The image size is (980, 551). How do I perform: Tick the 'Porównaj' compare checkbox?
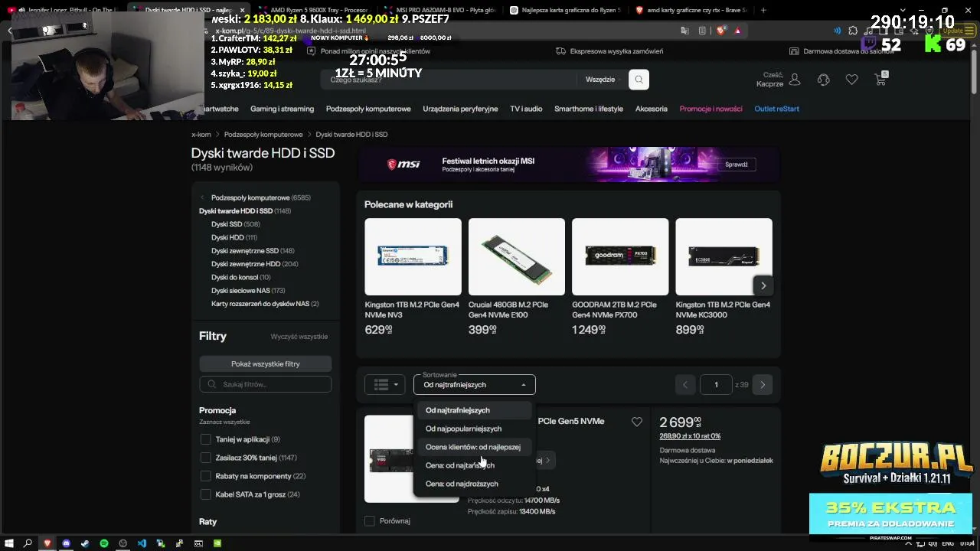coord(370,521)
